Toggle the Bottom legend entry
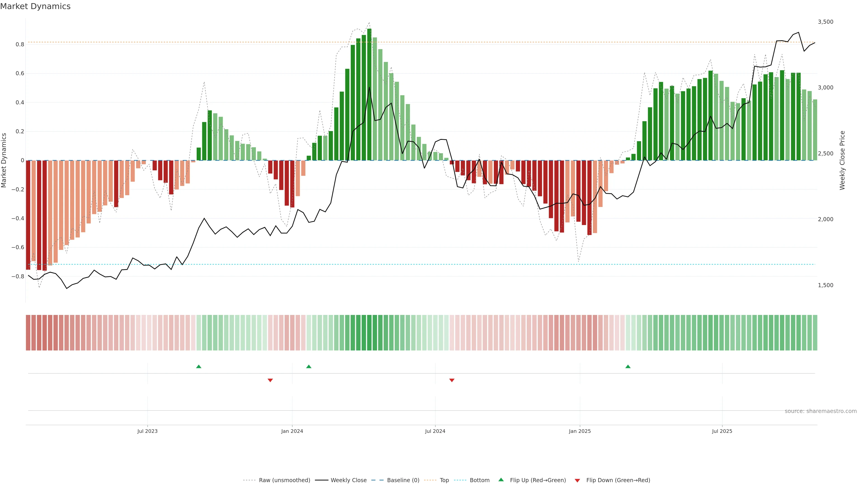The height and width of the screenshot is (488, 868). [479, 480]
